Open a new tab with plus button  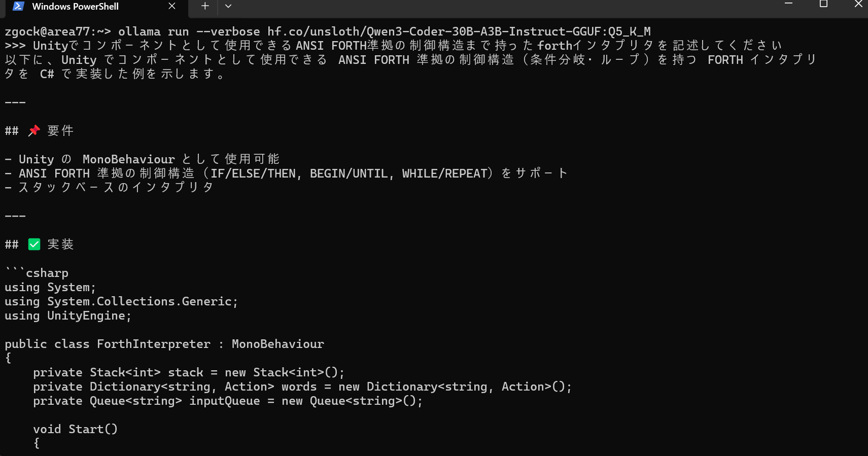(205, 6)
